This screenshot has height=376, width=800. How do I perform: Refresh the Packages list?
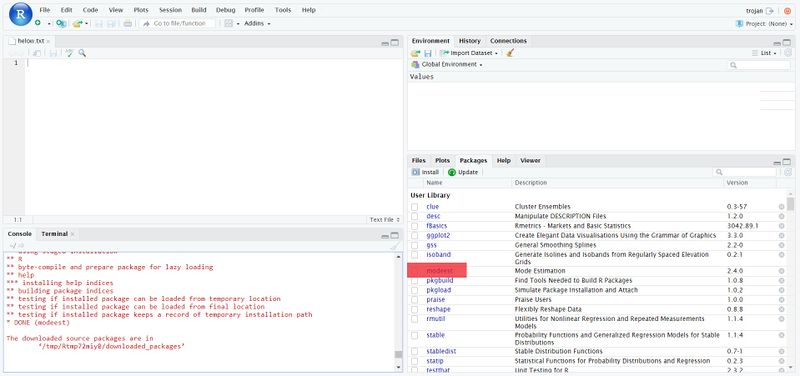tap(788, 172)
